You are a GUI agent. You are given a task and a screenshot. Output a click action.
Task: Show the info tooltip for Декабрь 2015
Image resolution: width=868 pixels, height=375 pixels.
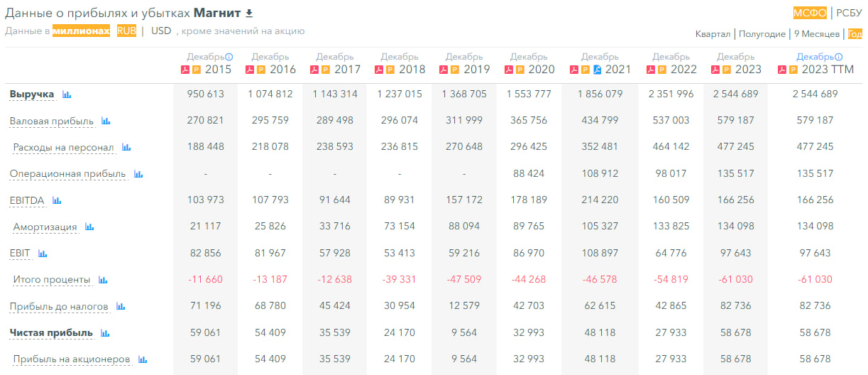click(229, 57)
